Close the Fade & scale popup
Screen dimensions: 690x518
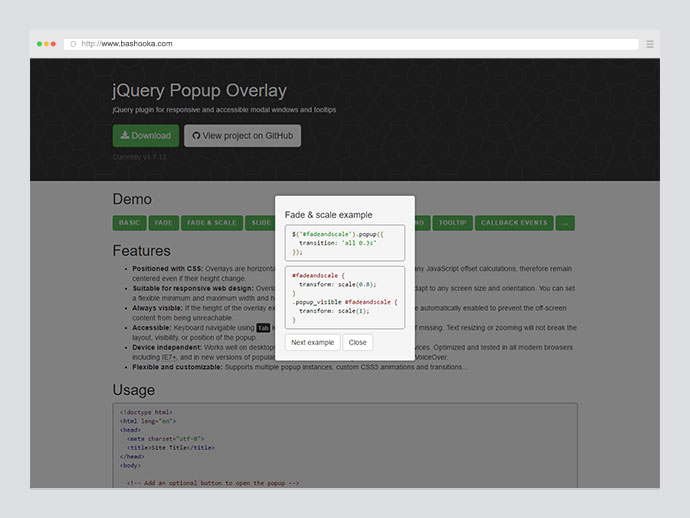coord(357,342)
